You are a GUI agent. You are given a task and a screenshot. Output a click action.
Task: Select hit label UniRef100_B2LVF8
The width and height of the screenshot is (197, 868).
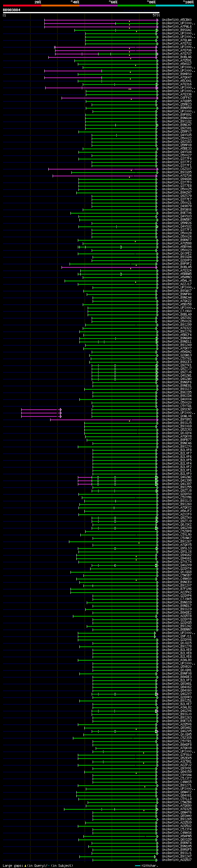(x=176, y=450)
